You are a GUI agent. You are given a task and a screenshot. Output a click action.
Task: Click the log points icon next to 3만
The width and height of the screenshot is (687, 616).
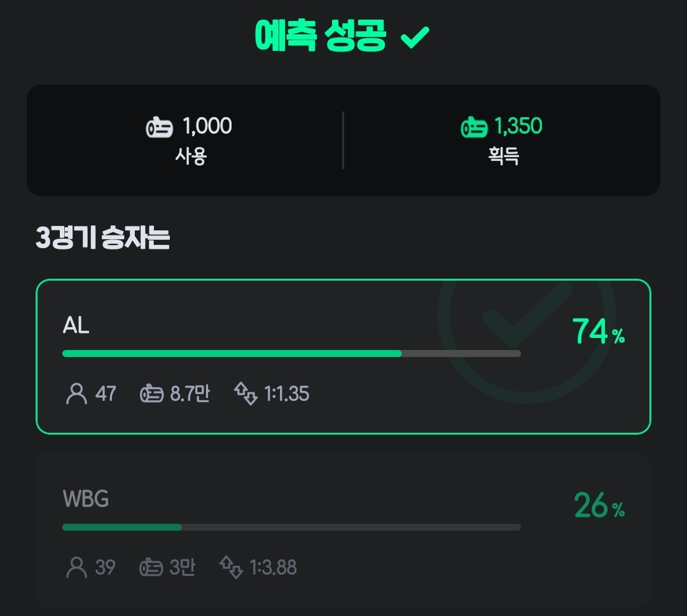[151, 567]
